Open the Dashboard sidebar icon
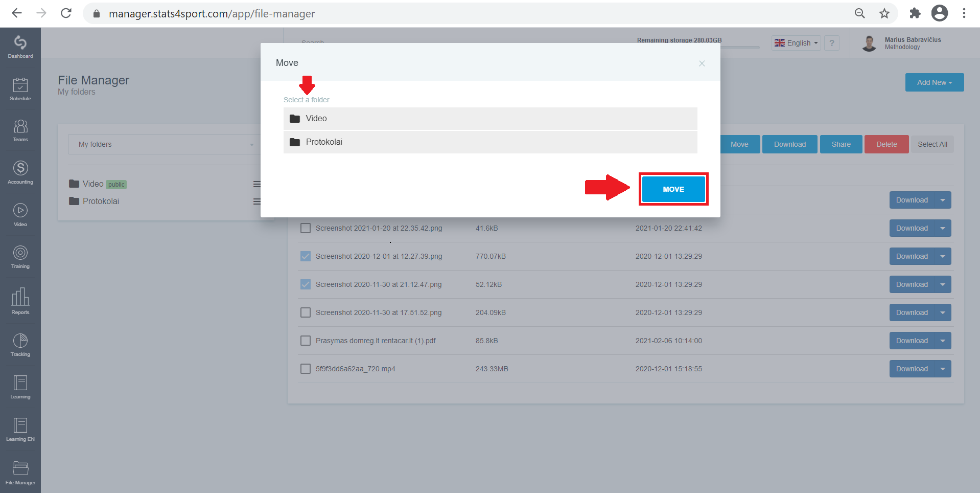The height and width of the screenshot is (493, 980). (20, 47)
